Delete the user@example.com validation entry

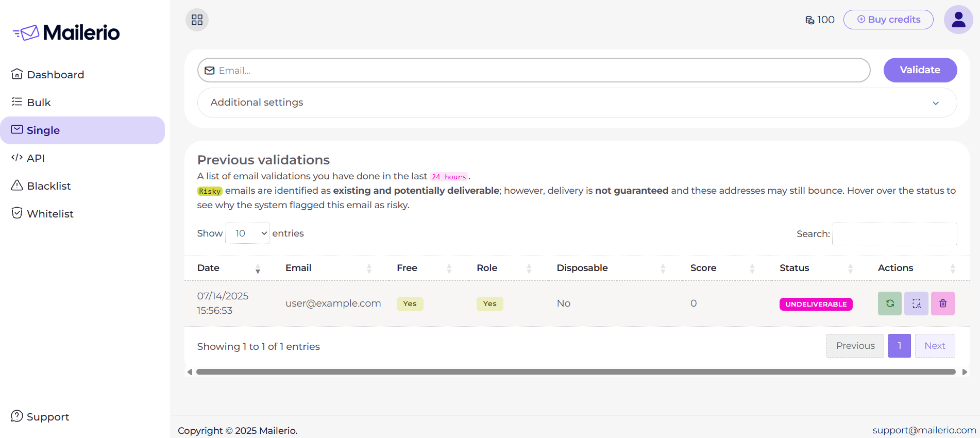[942, 304]
